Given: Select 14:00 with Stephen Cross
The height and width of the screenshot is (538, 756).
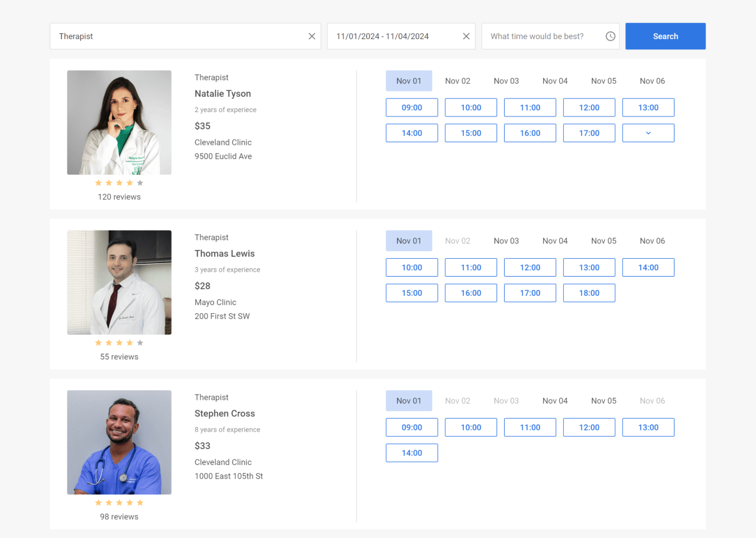Looking at the screenshot, I should pyautogui.click(x=411, y=453).
